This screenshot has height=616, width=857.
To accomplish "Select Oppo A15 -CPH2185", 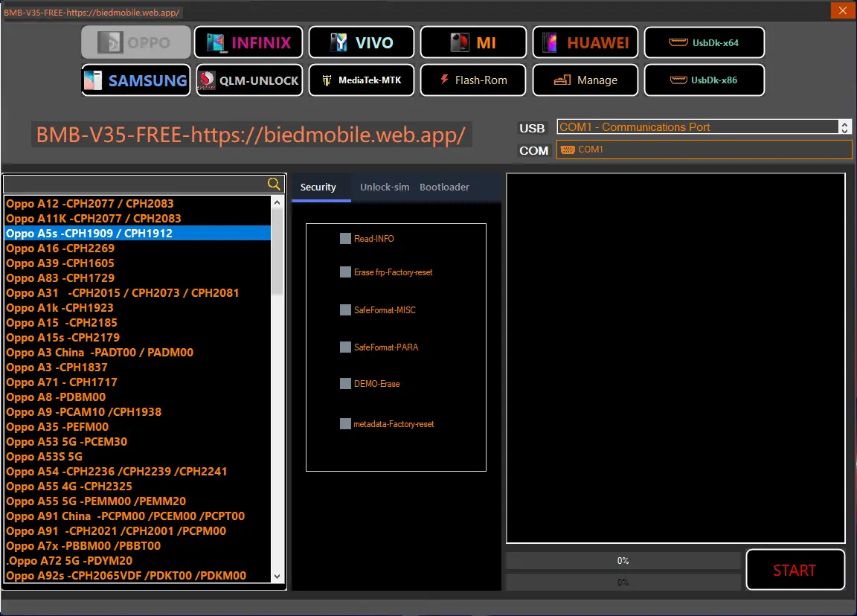I will [138, 322].
